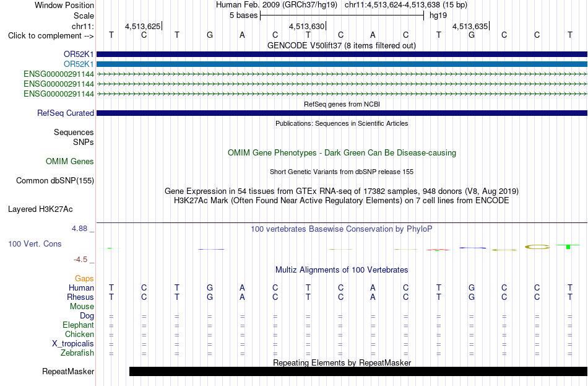Image resolution: width=588 pixels, height=386 pixels.
Task: Click the black RepeatMasker element bar
Action: coord(358,371)
